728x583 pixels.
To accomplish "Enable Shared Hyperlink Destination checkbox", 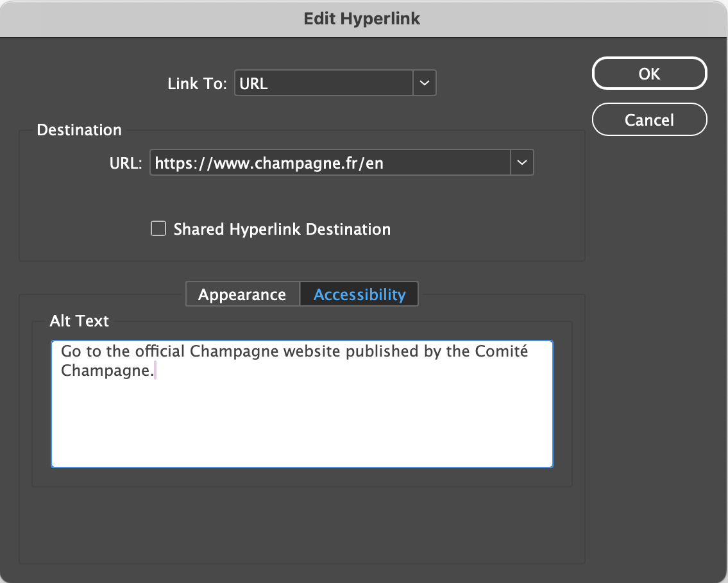I will (x=158, y=229).
